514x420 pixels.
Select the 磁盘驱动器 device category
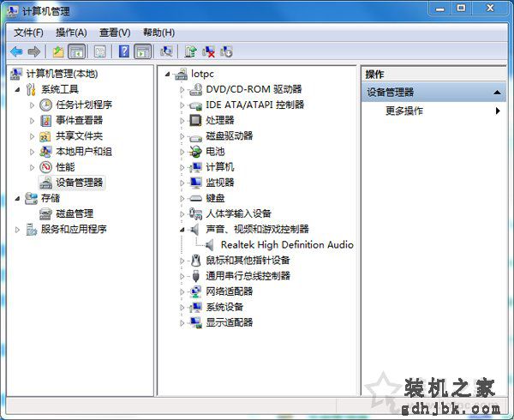pos(229,135)
